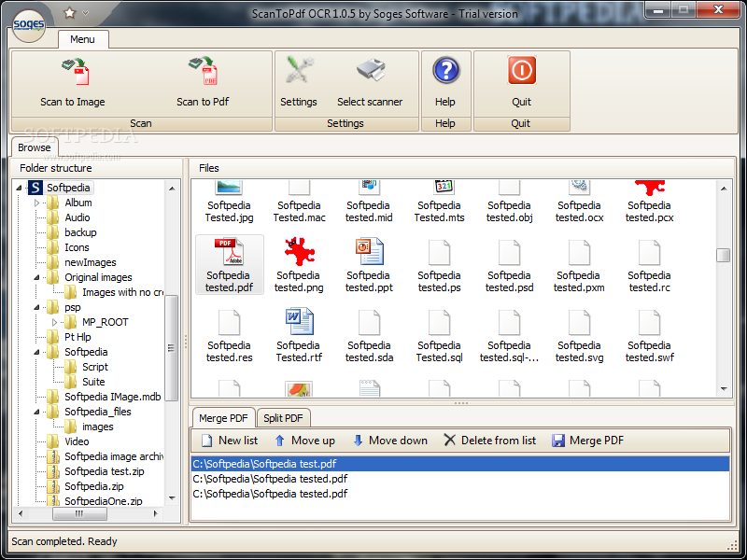This screenshot has height=560, width=747.
Task: Switch to the Merge PDF tab
Action: click(223, 418)
